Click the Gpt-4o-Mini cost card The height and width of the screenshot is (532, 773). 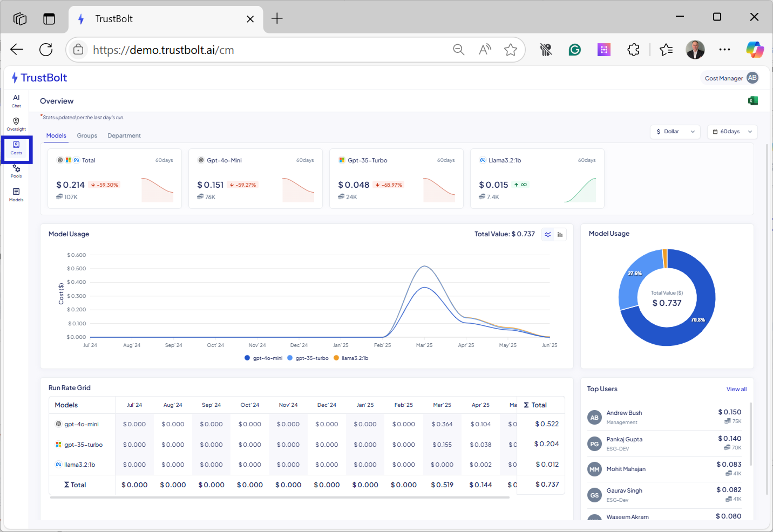pyautogui.click(x=256, y=179)
